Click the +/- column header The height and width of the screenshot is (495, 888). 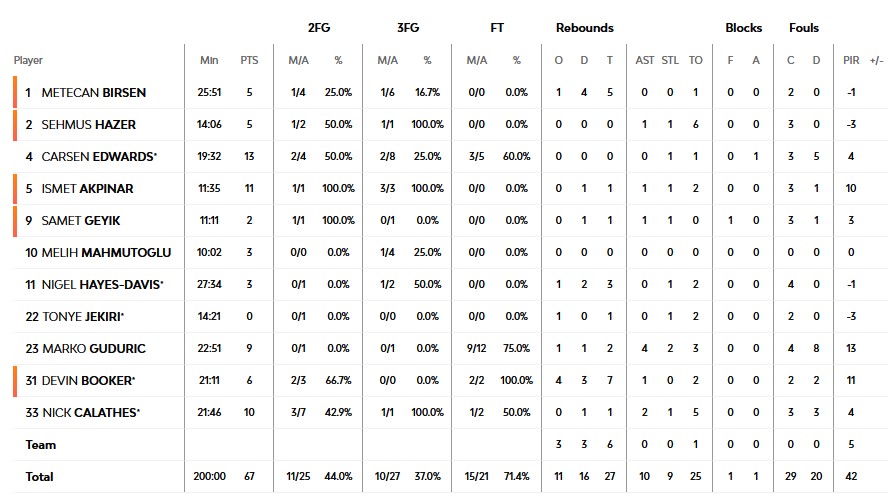tap(877, 61)
